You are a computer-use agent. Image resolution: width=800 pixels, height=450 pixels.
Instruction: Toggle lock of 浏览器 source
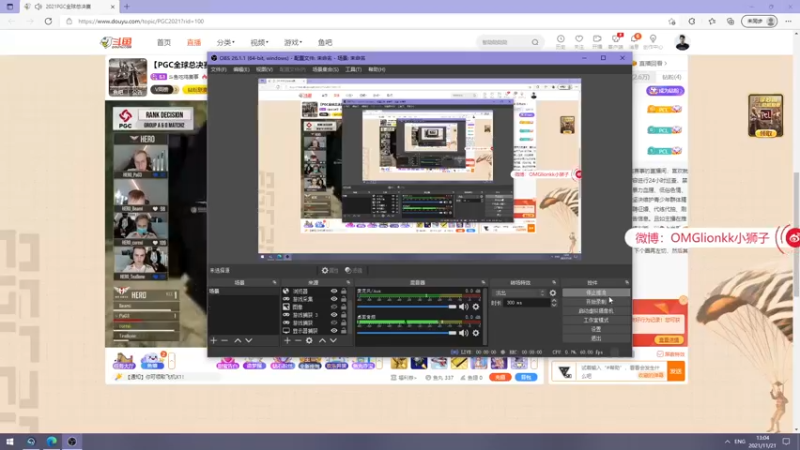[x=344, y=291]
